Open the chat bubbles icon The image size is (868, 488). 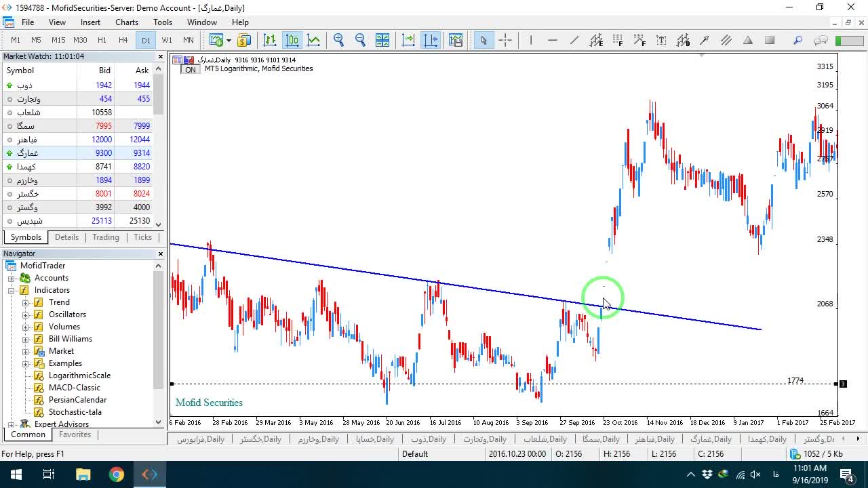tap(821, 40)
